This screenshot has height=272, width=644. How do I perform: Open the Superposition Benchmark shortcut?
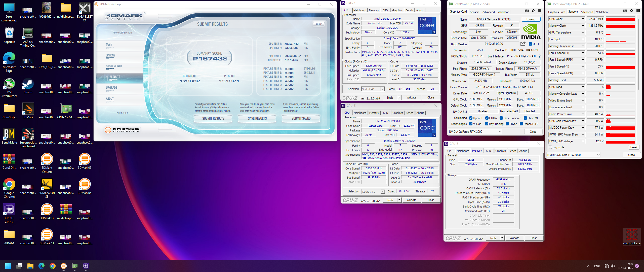tap(28, 138)
